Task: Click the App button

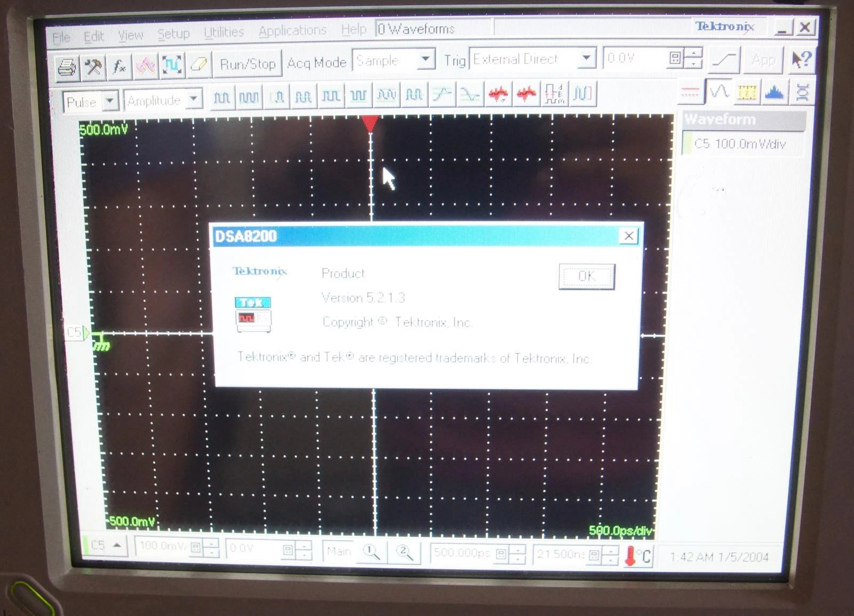Action: pos(764,59)
